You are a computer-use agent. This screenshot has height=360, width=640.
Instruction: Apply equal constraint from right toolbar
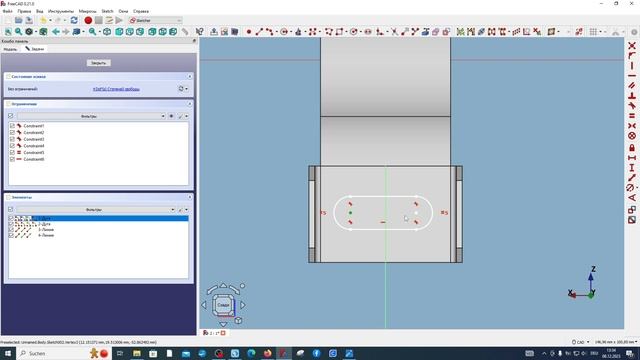point(632,116)
